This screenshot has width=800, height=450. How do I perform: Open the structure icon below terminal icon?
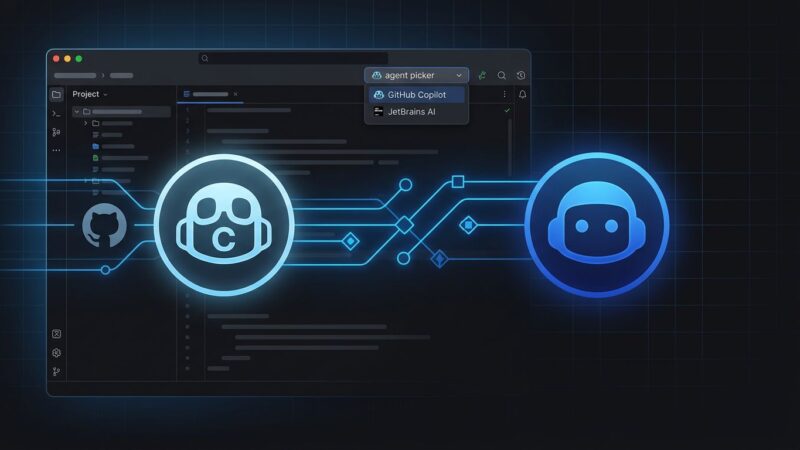tap(57, 132)
